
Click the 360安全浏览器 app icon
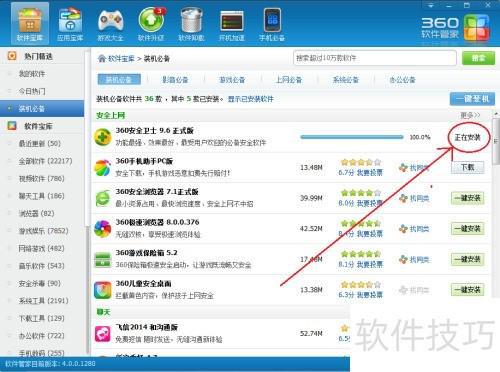pos(103,198)
